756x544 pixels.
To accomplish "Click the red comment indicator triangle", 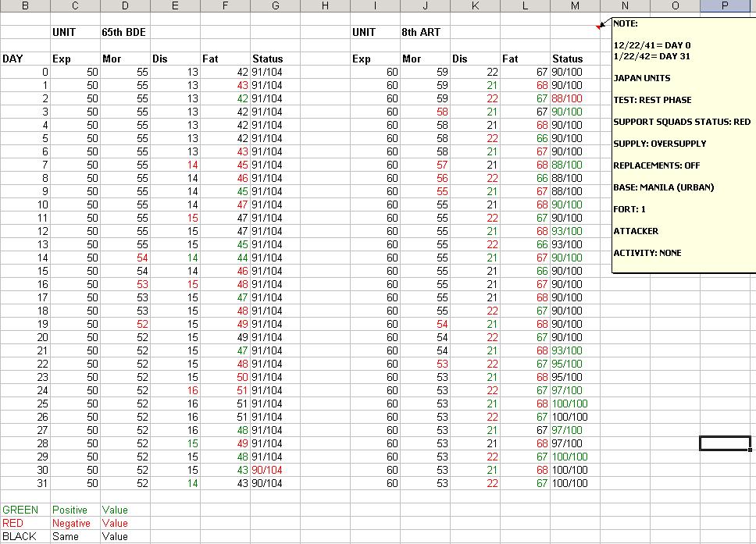I will click(x=598, y=27).
